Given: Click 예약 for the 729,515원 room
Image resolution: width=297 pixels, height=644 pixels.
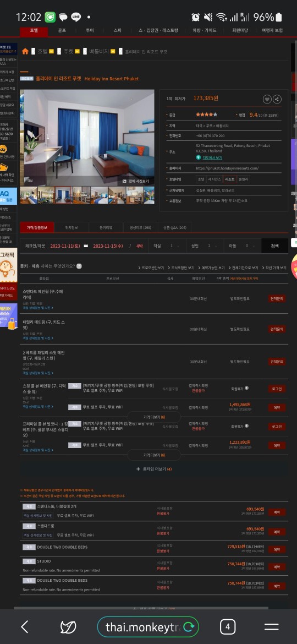Looking at the screenshot, I should (277, 549).
